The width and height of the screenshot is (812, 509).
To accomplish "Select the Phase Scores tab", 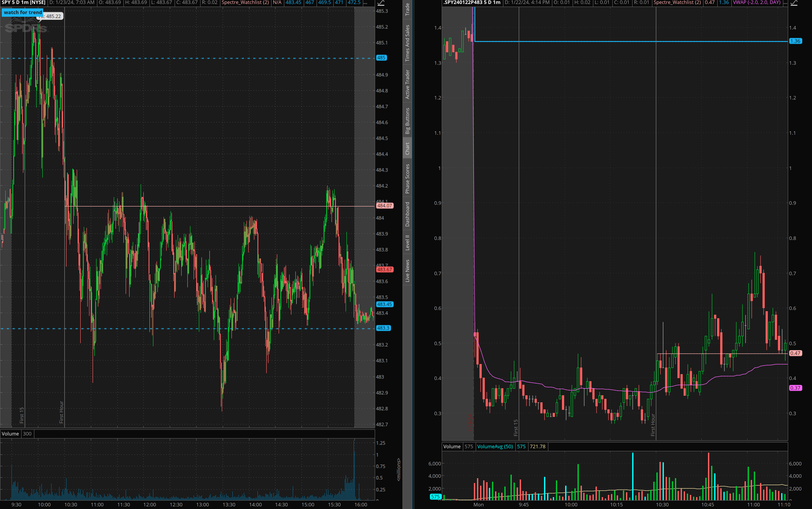I will pyautogui.click(x=407, y=178).
